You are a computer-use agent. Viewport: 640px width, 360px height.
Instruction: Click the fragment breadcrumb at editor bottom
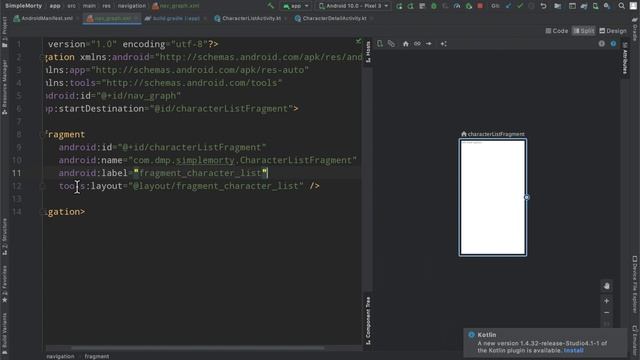point(97,356)
